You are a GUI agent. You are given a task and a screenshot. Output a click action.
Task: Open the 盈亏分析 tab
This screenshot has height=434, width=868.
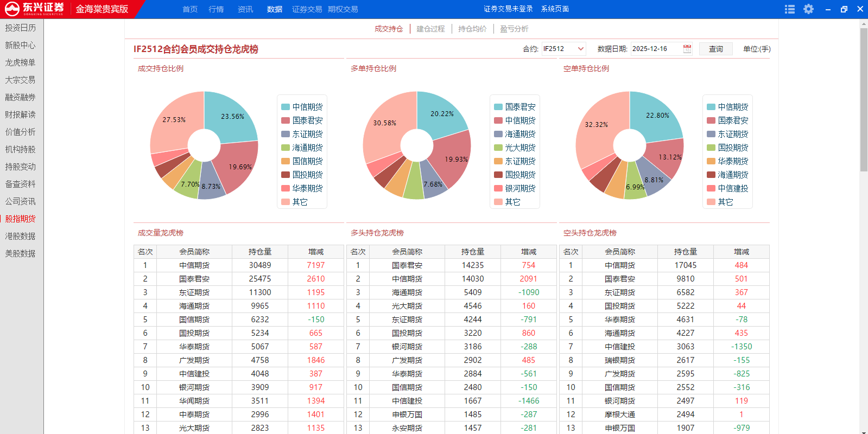(514, 29)
